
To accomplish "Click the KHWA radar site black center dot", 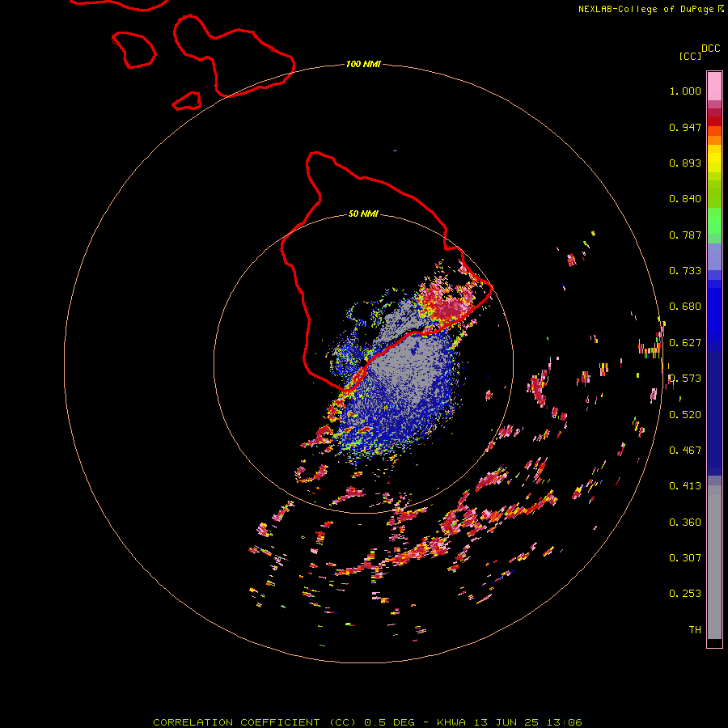I will (x=363, y=362).
